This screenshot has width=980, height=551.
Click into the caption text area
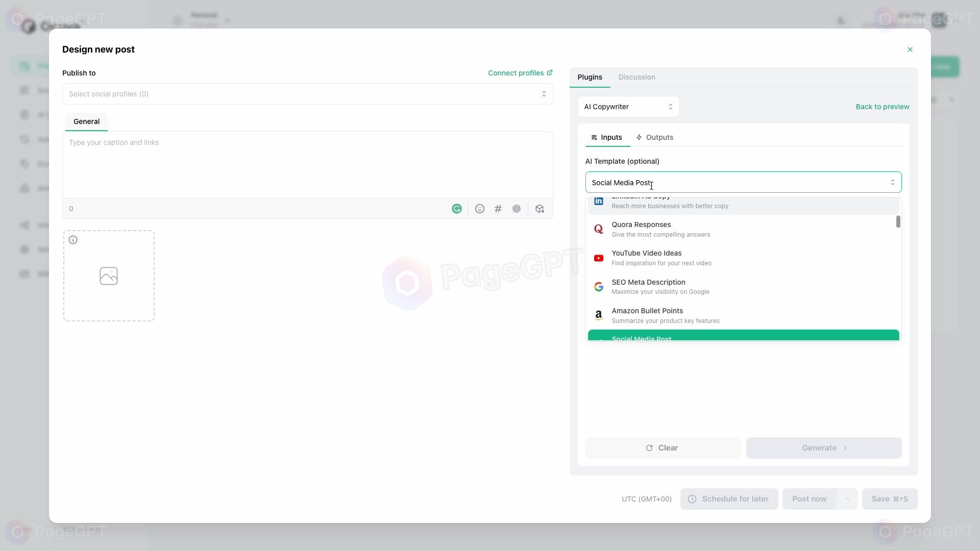[308, 165]
